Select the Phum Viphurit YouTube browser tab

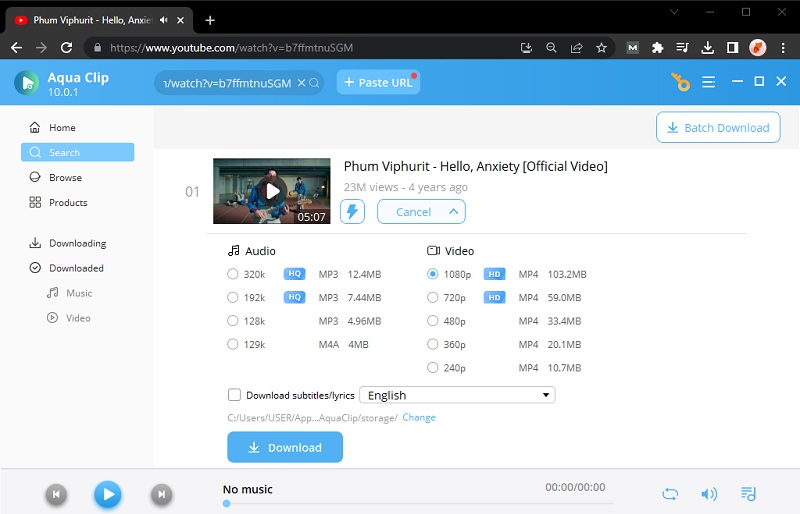click(x=92, y=20)
